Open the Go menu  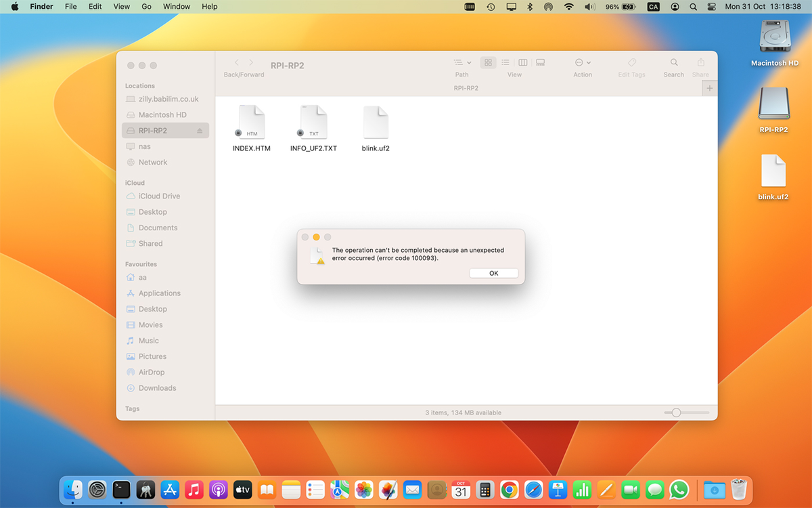[x=146, y=6]
